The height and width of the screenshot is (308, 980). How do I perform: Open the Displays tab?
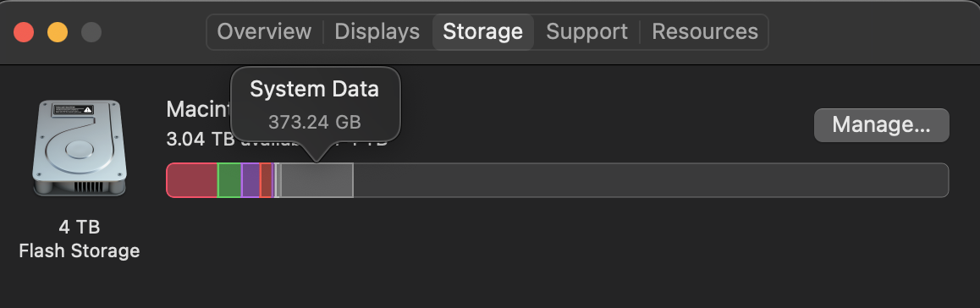pyautogui.click(x=377, y=31)
